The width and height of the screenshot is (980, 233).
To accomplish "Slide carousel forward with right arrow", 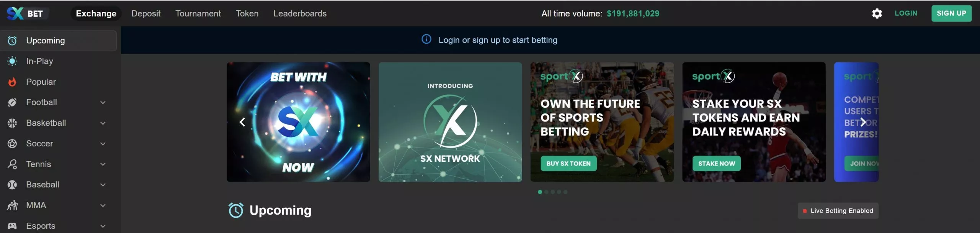I will point(863,122).
